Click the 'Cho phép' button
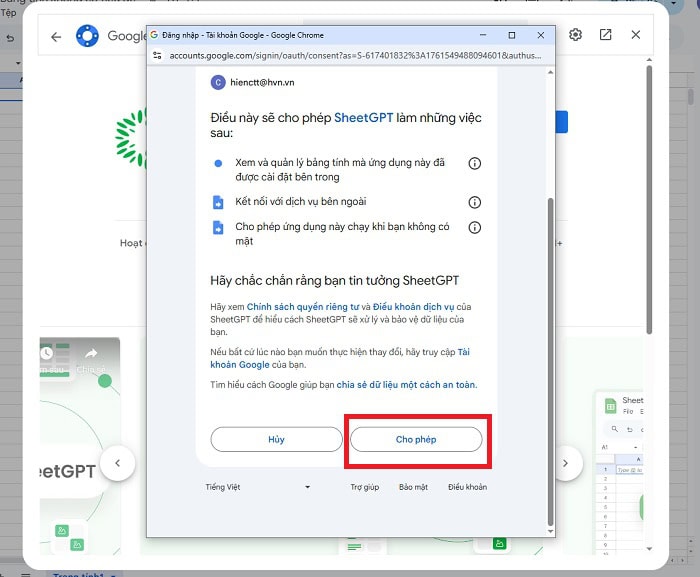 pos(416,439)
